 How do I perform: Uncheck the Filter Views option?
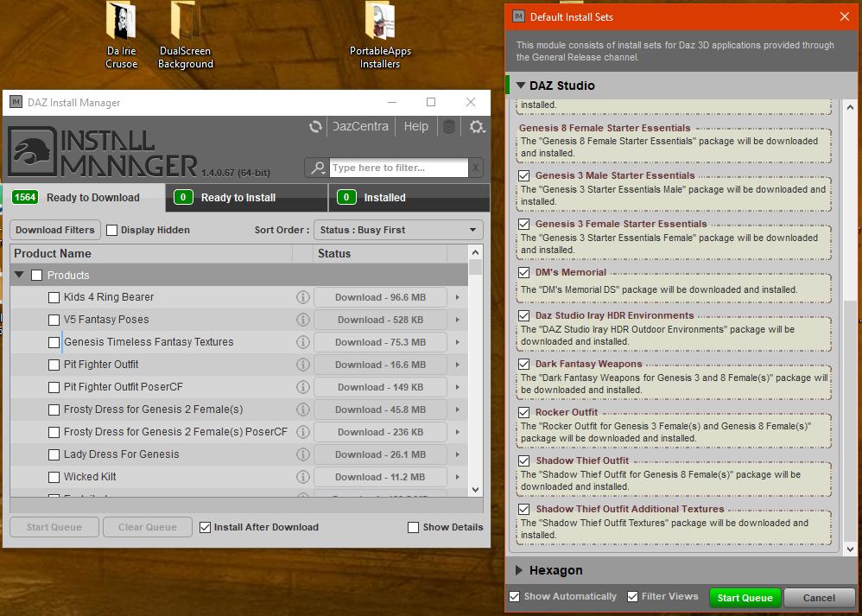tap(633, 597)
